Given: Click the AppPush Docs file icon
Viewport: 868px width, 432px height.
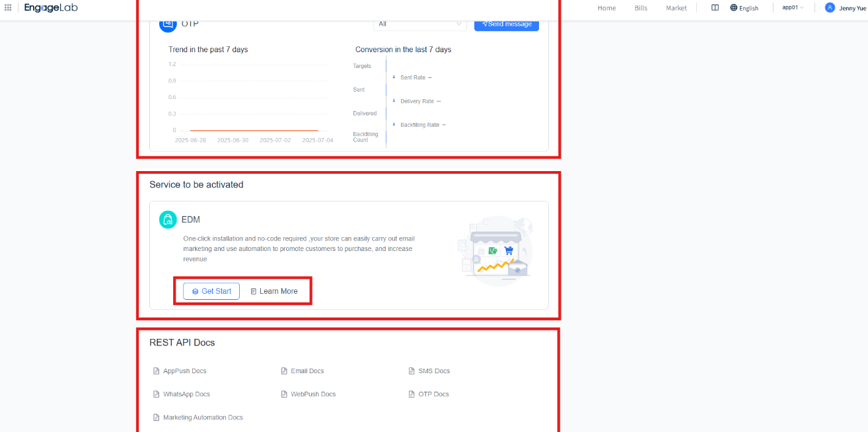Looking at the screenshot, I should tap(157, 371).
